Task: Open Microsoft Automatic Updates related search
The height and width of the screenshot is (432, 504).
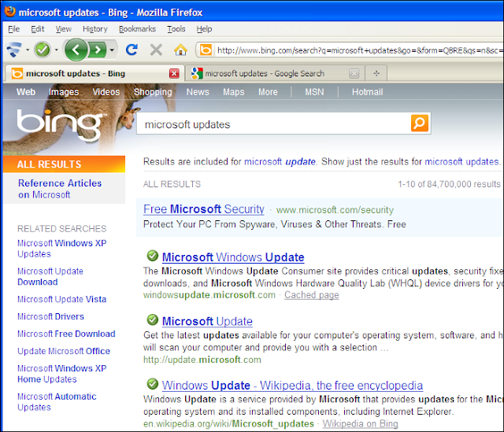Action: click(x=57, y=402)
